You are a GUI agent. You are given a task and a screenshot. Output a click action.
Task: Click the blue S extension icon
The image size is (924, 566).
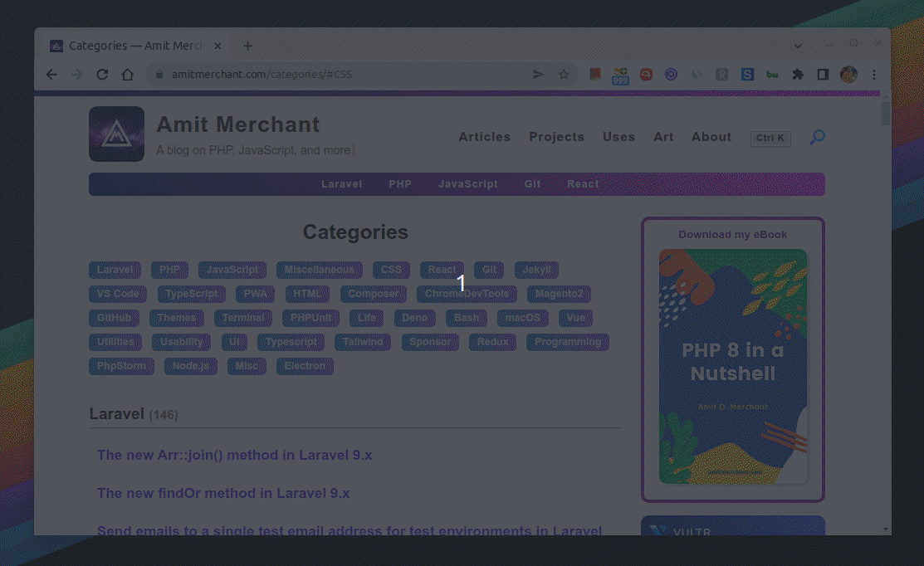coord(747,74)
